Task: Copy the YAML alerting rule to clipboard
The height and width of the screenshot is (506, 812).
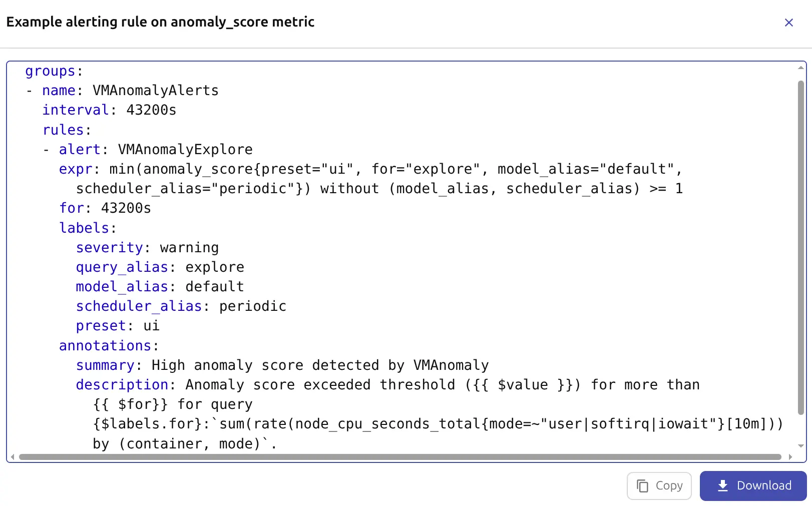Action: pos(659,485)
